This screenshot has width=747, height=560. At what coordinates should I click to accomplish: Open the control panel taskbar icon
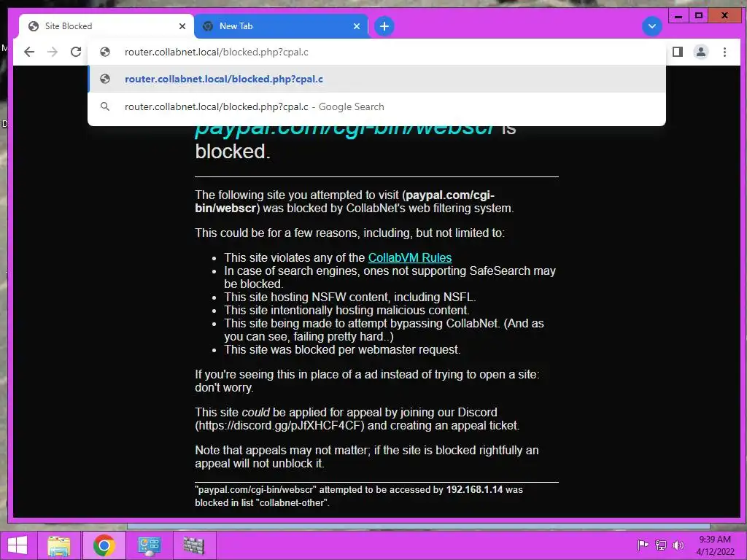click(x=149, y=545)
